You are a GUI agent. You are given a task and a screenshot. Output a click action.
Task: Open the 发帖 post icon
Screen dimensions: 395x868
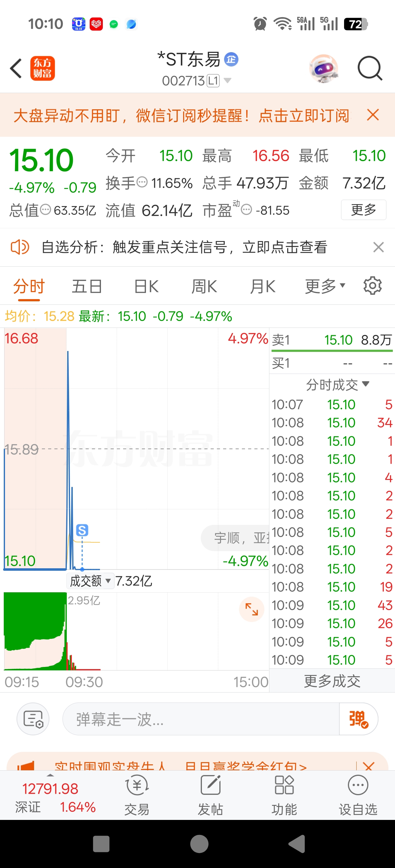point(211,795)
